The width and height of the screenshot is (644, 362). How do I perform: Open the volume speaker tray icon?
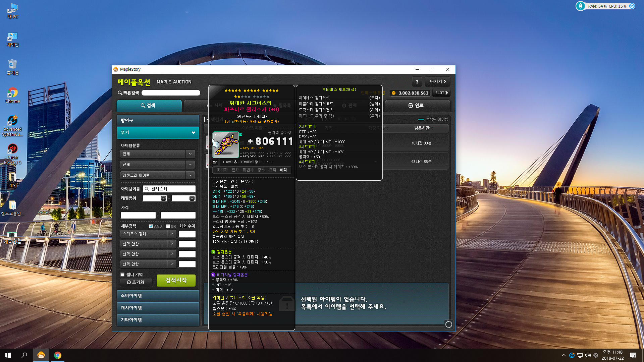588,355
